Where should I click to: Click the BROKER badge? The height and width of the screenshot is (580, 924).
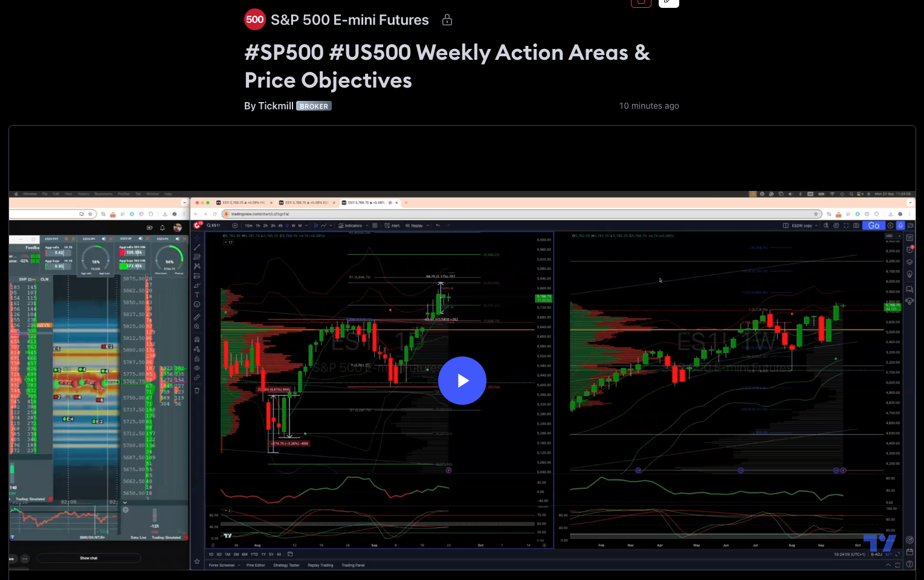point(314,106)
